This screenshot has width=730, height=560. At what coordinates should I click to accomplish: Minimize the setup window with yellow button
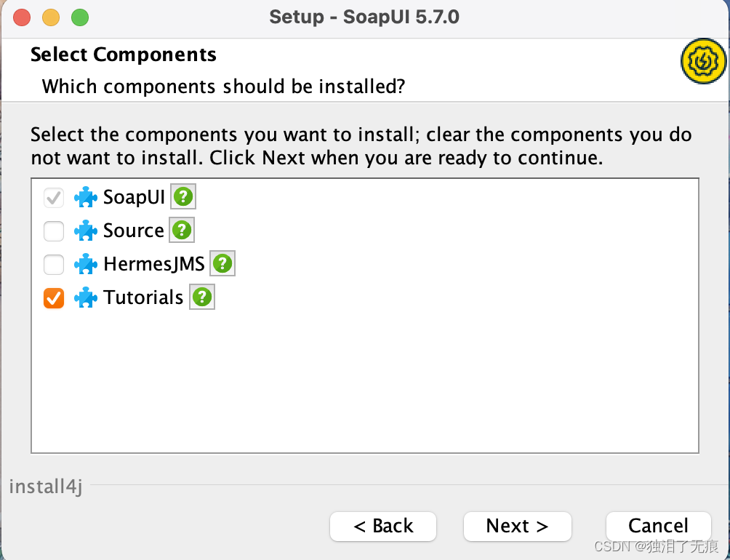coord(51,17)
